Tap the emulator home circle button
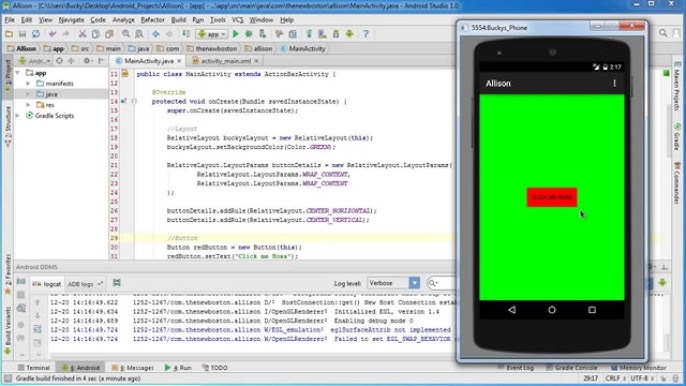686x386 pixels. [x=552, y=310]
